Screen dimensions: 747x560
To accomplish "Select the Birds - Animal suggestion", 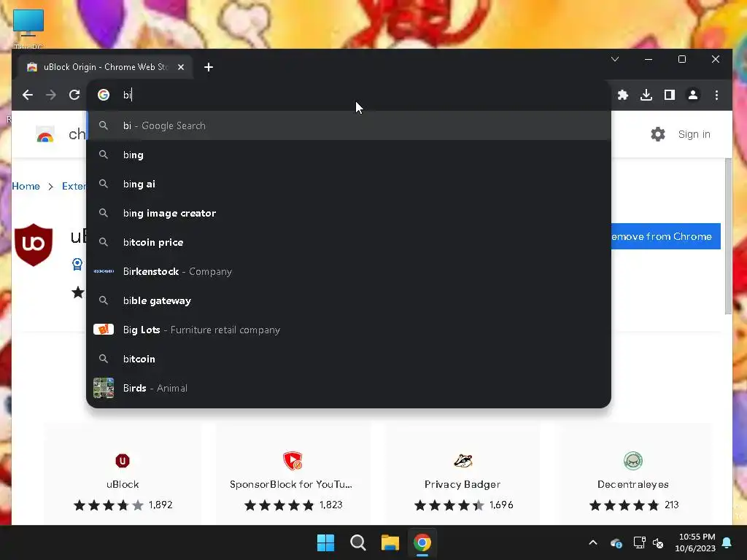I will coord(349,388).
